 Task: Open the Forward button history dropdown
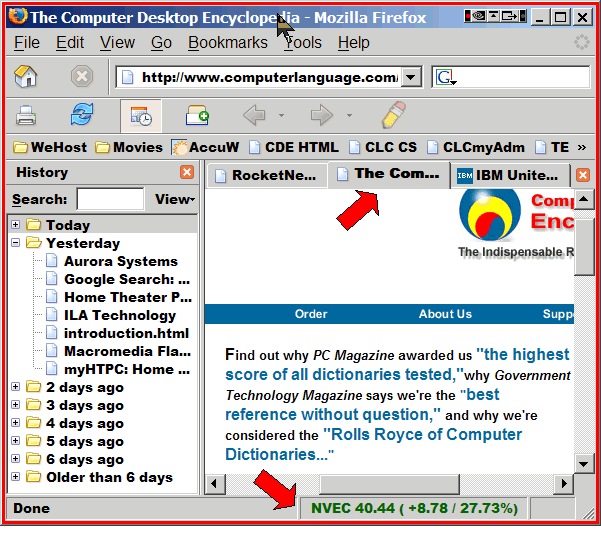(x=349, y=115)
